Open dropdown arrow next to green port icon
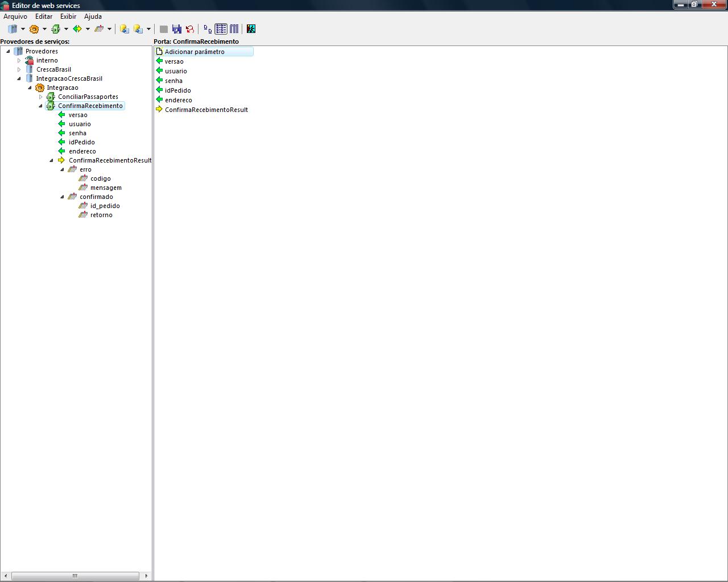 tap(66, 29)
